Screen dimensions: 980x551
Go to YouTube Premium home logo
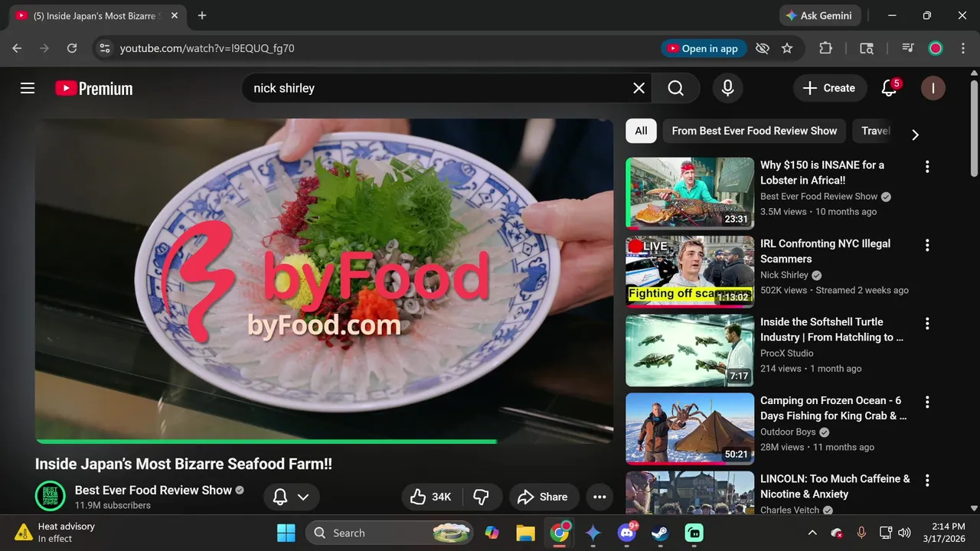coord(93,88)
